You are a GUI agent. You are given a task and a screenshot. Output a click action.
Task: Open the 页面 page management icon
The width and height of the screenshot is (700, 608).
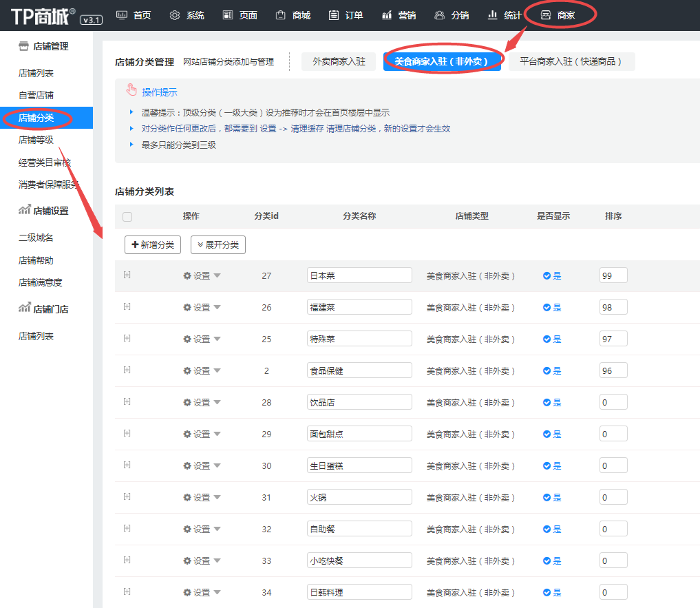(x=228, y=14)
